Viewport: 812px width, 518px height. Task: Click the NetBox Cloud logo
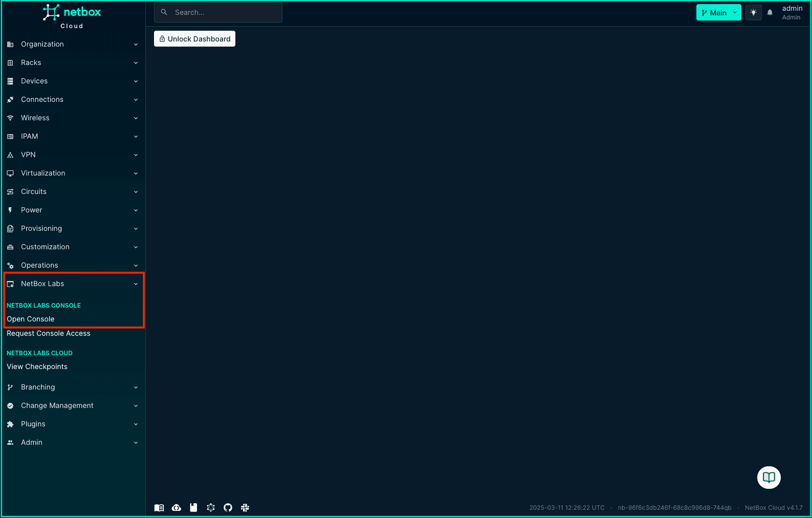tap(72, 16)
